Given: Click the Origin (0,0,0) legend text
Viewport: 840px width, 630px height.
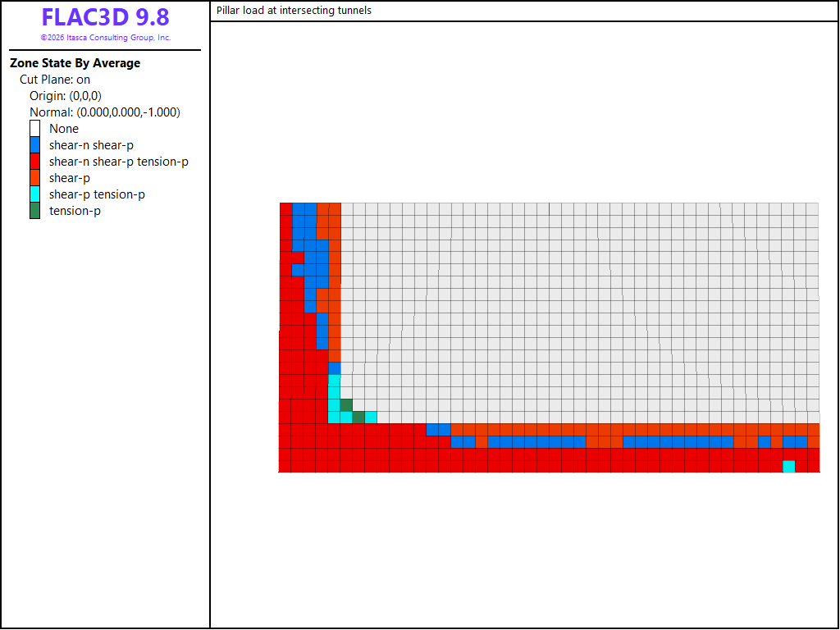Looking at the screenshot, I should pos(66,96).
